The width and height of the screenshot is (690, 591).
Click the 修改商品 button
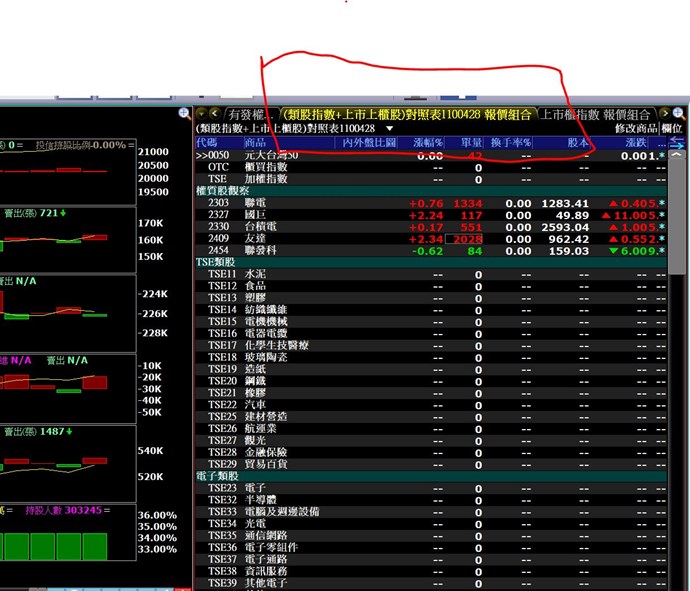coord(636,129)
